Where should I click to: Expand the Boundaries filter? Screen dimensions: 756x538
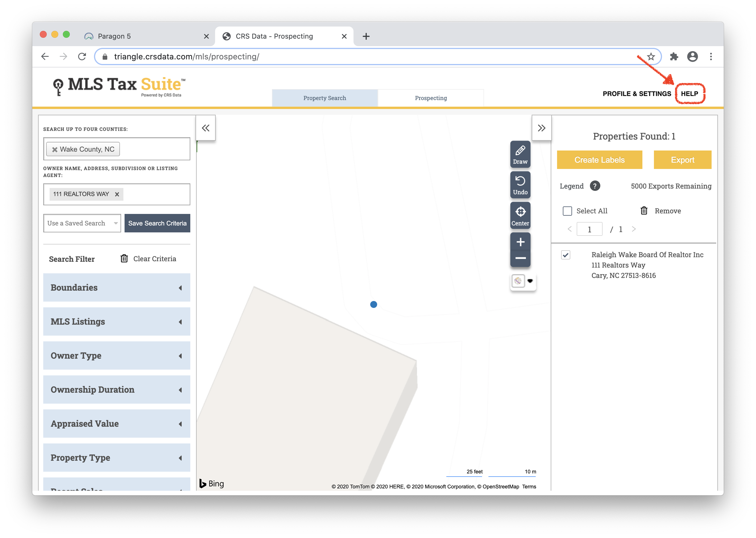click(116, 287)
